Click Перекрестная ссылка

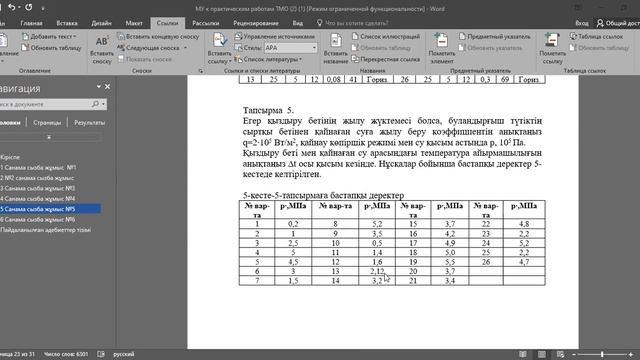pos(385,59)
